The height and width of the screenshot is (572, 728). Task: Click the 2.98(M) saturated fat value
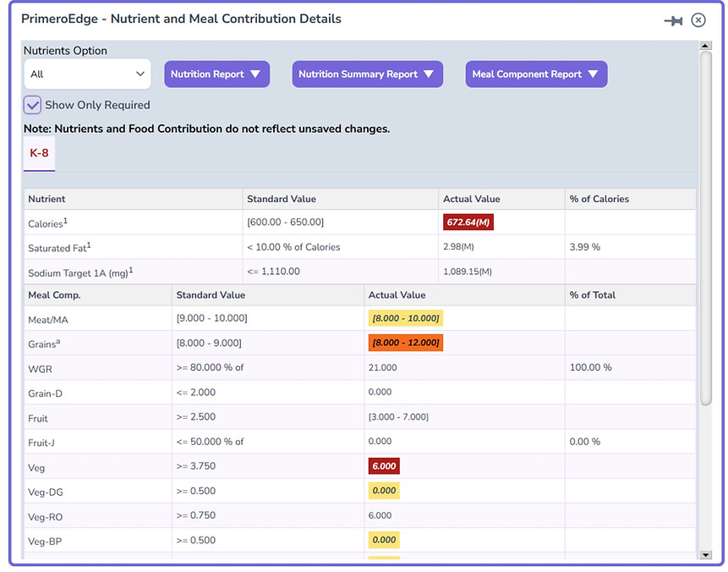(458, 247)
